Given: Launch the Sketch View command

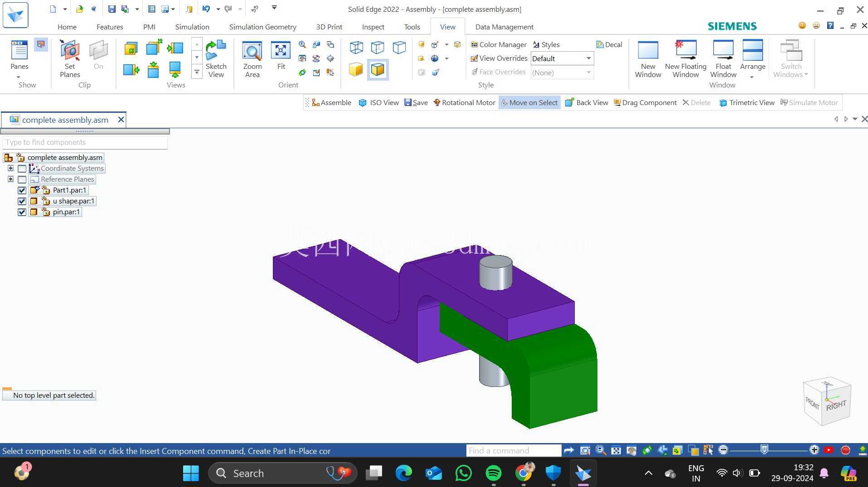Looking at the screenshot, I should [216, 59].
